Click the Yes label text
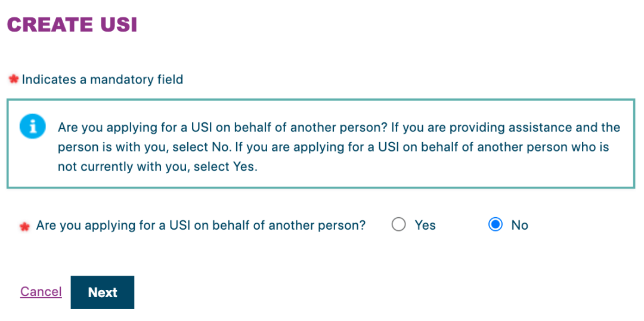This screenshot has height=321, width=644. (x=425, y=225)
